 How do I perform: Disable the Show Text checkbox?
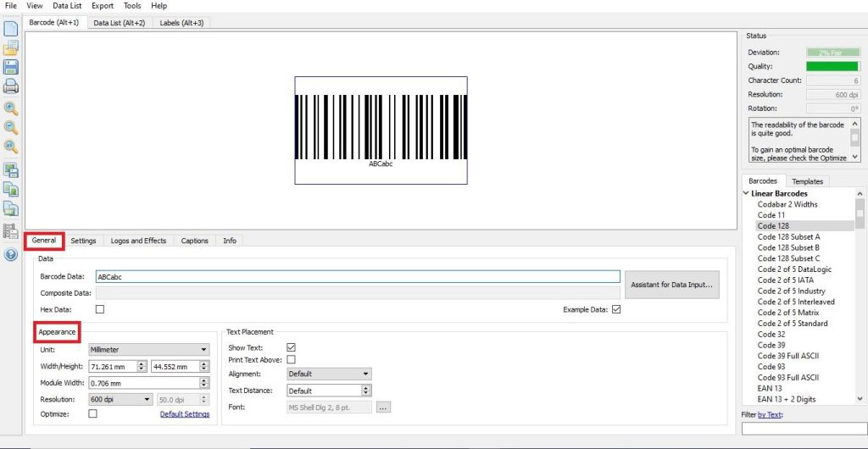click(292, 347)
